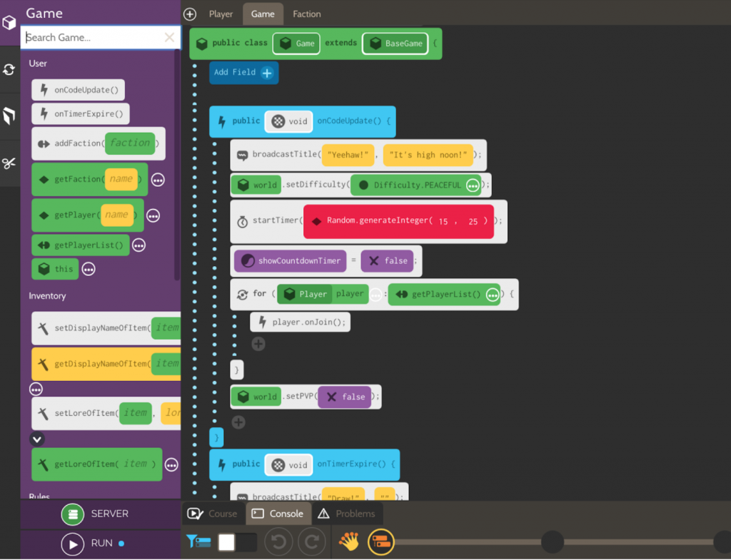Click the Add Field button

(244, 73)
